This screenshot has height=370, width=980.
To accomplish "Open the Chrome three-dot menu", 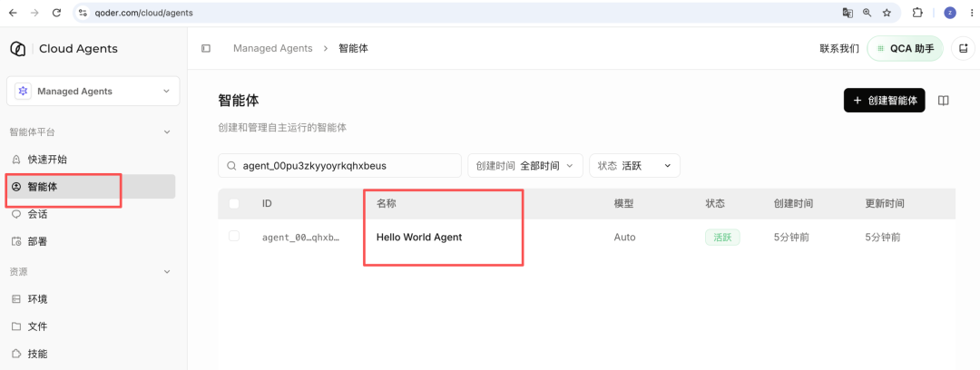I will tap(971, 13).
